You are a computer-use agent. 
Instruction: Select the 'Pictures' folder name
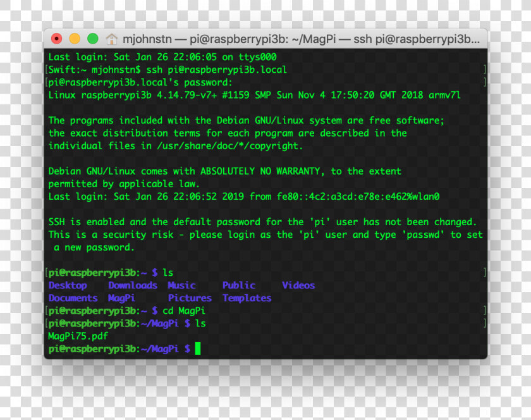[x=190, y=298]
